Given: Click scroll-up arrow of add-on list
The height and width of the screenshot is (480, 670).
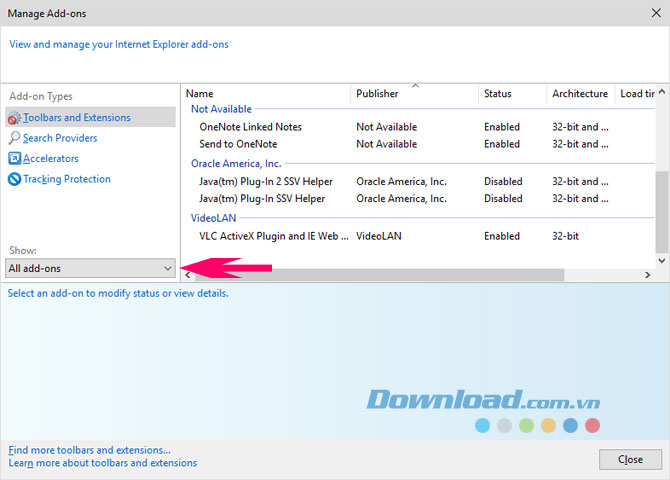Looking at the screenshot, I should (x=662, y=91).
